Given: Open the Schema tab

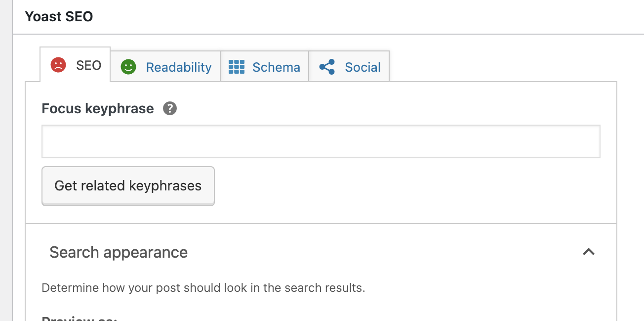Looking at the screenshot, I should [264, 67].
